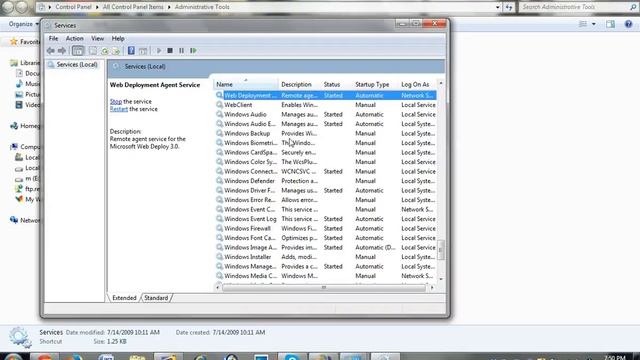
Task: Click the Pause Service icon
Action: [x=181, y=51]
